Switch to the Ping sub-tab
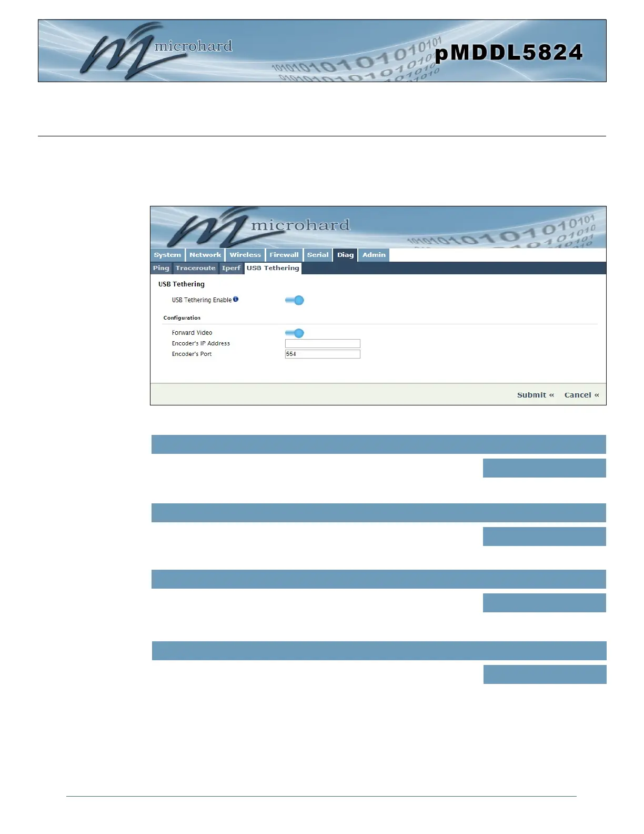 pyautogui.click(x=161, y=268)
